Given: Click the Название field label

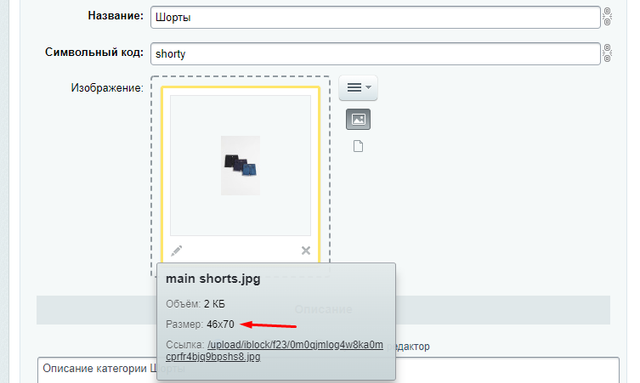Looking at the screenshot, I should coord(116,16).
